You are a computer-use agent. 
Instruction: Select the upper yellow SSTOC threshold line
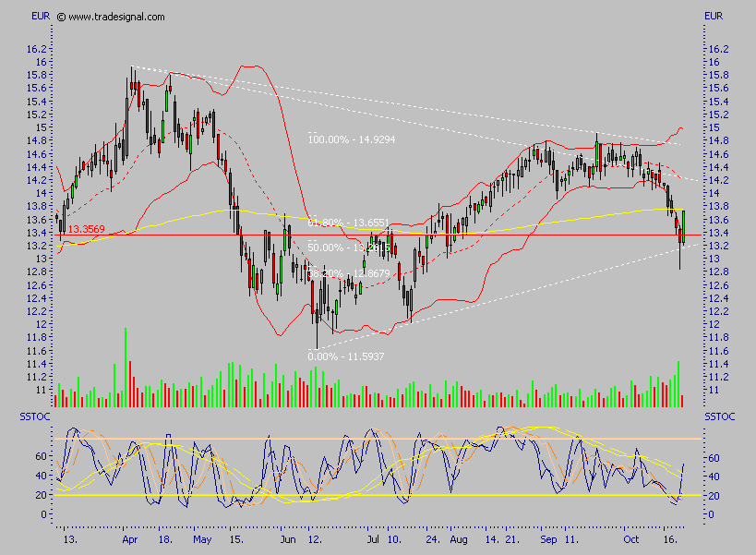378,439
